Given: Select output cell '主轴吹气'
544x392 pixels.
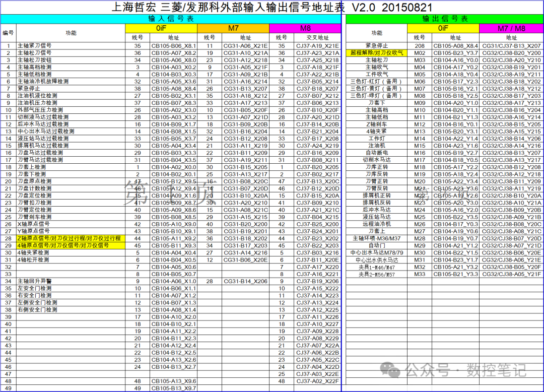Looking at the screenshot, I should [377, 68].
